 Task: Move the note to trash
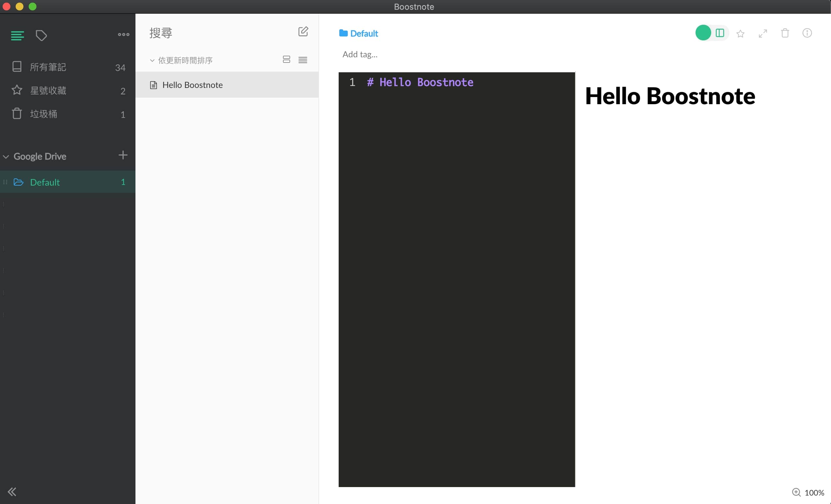coord(785,33)
